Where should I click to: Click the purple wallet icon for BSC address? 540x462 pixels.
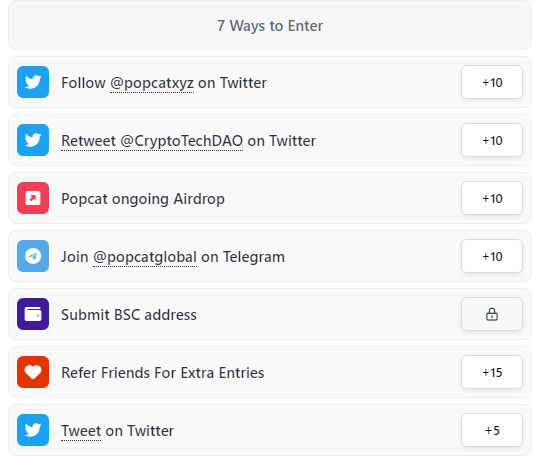click(33, 314)
